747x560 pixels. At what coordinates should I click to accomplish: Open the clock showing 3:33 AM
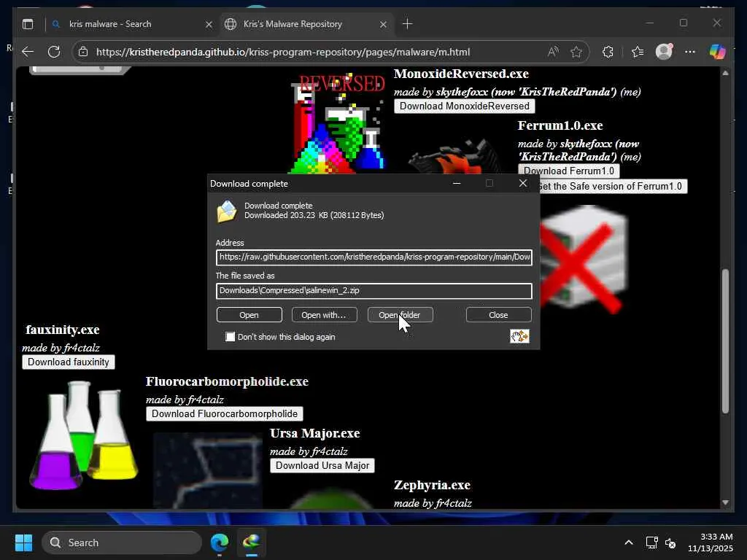(x=710, y=542)
